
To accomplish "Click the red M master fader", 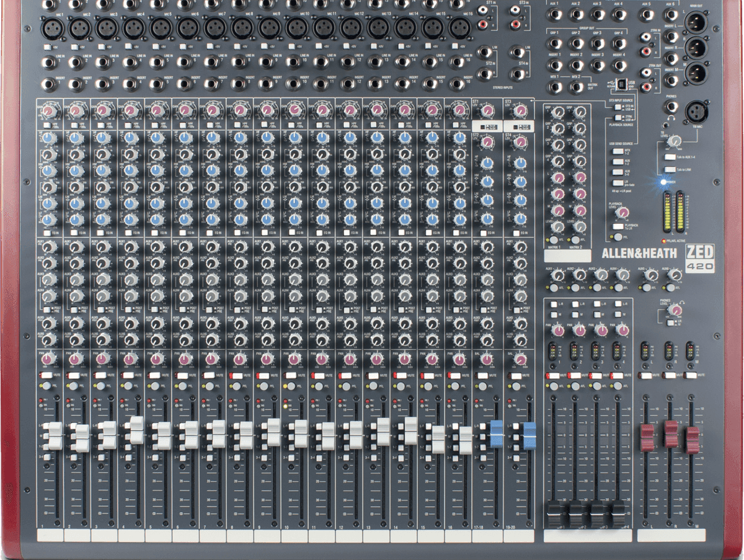I will click(692, 440).
